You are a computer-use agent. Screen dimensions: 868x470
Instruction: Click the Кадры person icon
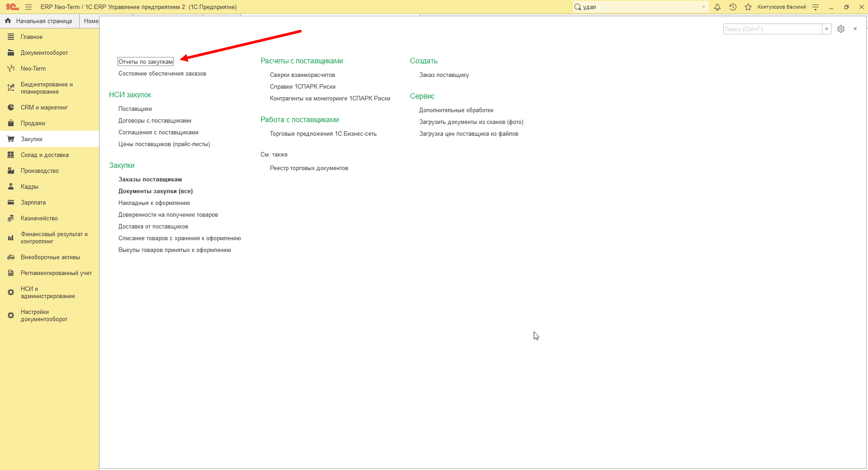pyautogui.click(x=11, y=186)
